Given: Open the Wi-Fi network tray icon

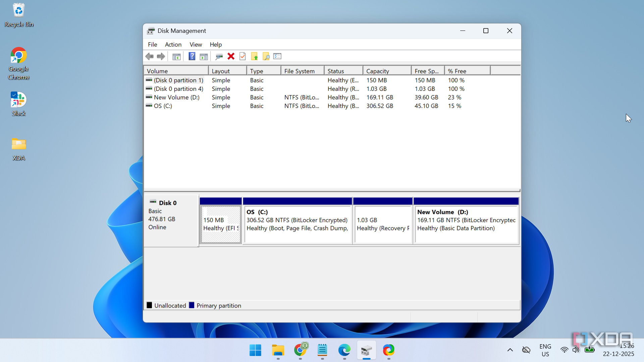Looking at the screenshot, I should tap(565, 350).
